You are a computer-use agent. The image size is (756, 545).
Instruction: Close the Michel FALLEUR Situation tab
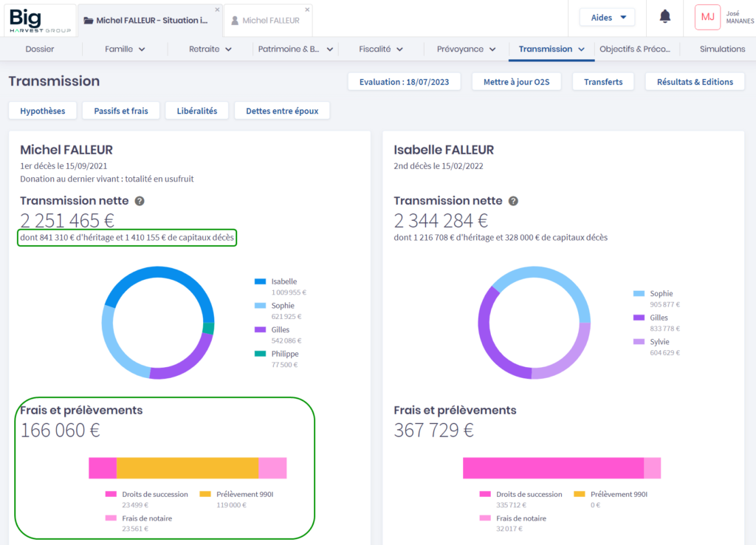217,10
